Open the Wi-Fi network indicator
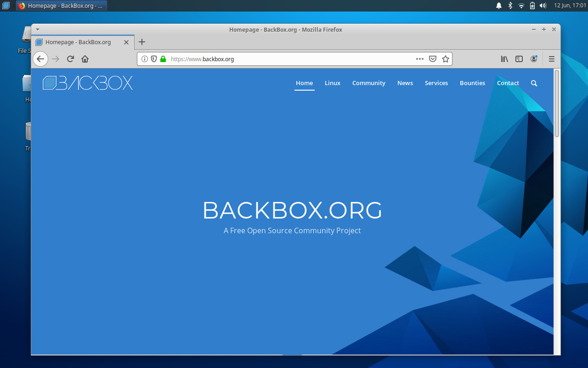 click(x=521, y=6)
